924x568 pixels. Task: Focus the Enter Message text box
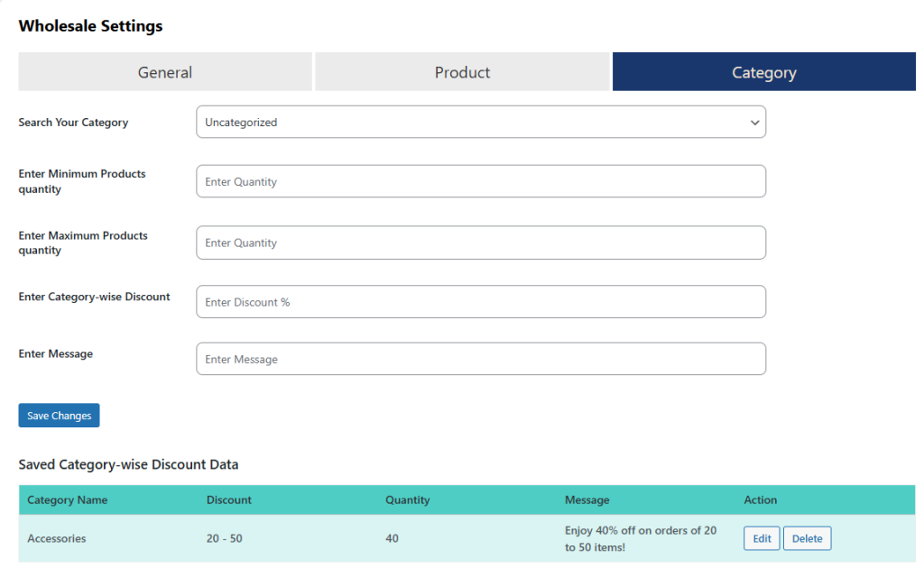coord(480,359)
